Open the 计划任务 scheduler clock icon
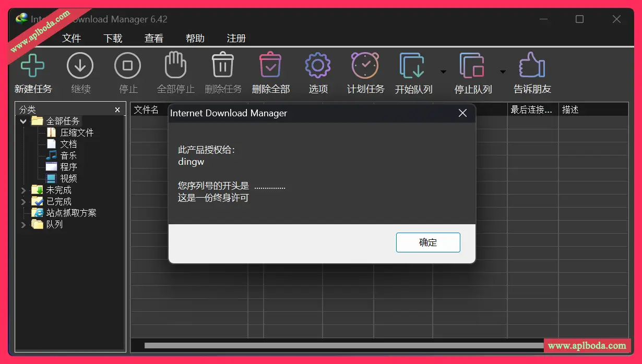 pos(365,66)
